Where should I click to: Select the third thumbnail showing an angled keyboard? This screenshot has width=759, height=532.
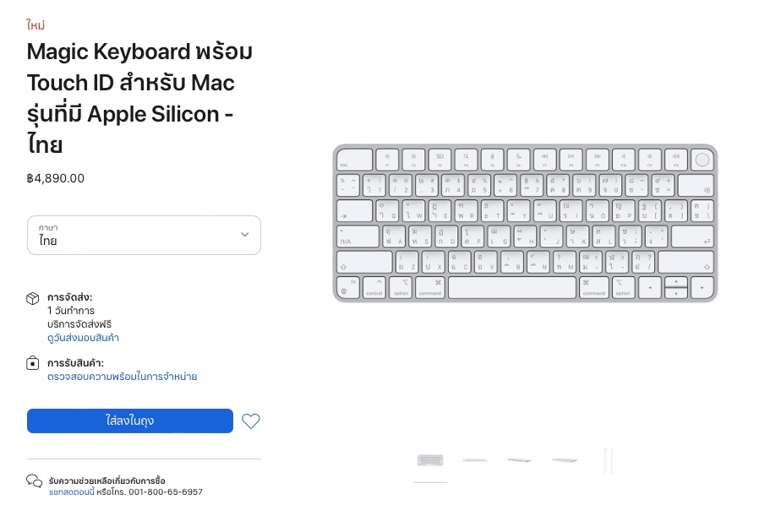(x=518, y=460)
